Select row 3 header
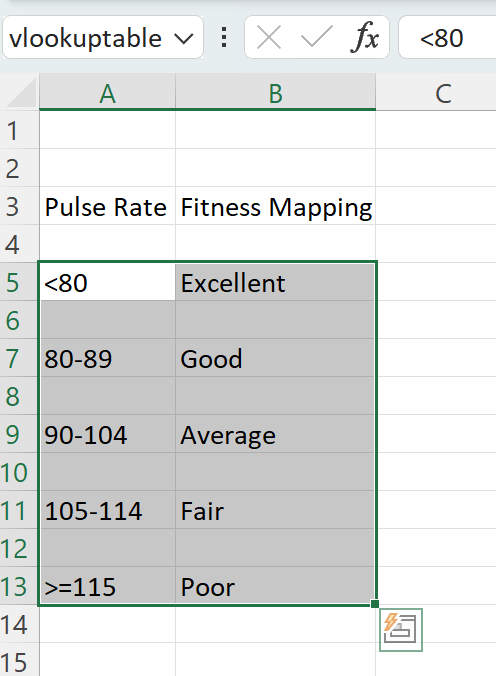 [x=19, y=206]
